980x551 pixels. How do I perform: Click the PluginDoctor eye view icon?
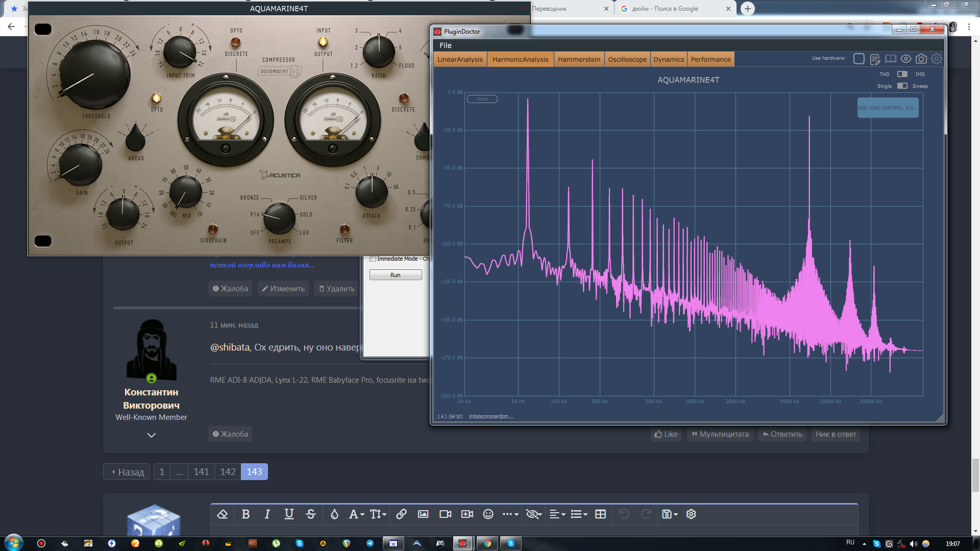(906, 59)
